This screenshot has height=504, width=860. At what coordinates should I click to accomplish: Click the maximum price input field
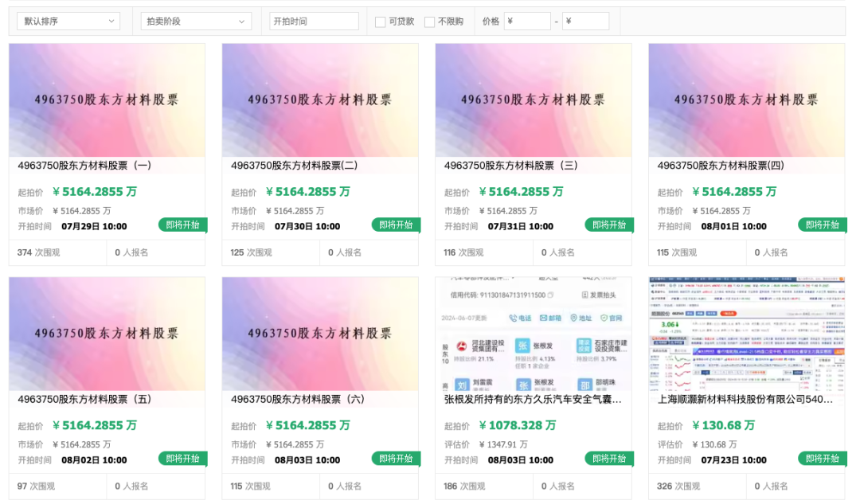(585, 21)
